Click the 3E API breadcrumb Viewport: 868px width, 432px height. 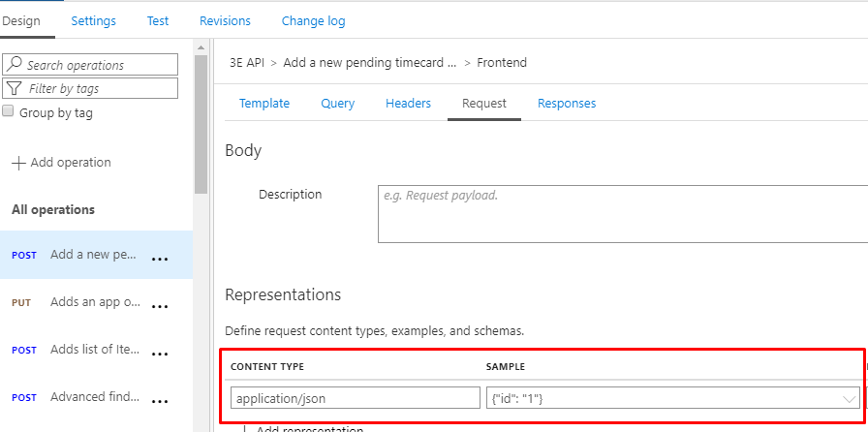(x=247, y=63)
